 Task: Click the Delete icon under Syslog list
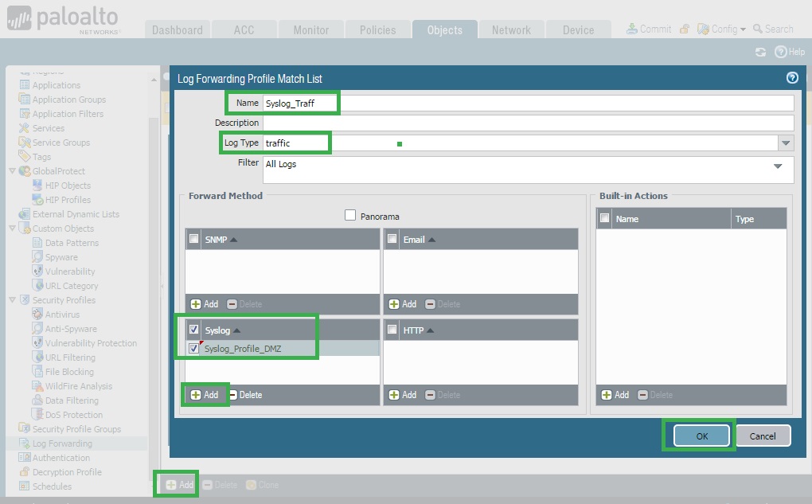point(232,395)
